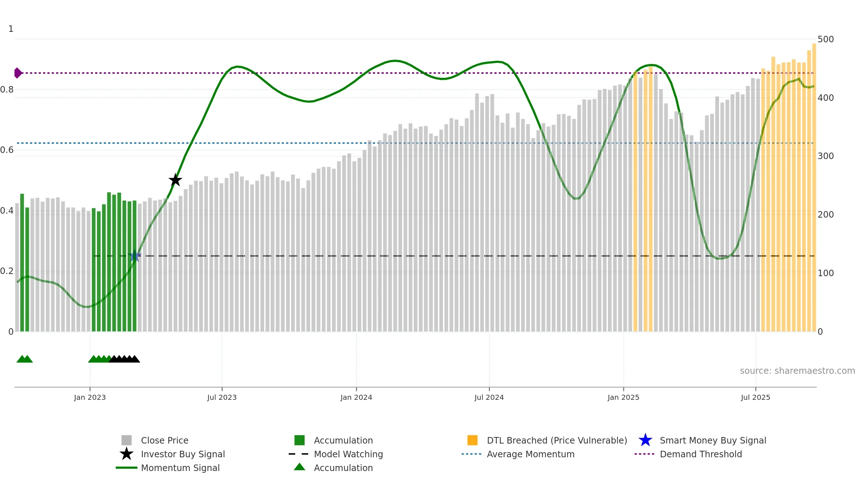This screenshot has height=488, width=868.
Task: Toggle the Momentum Signal legend entry
Action: tap(180, 468)
